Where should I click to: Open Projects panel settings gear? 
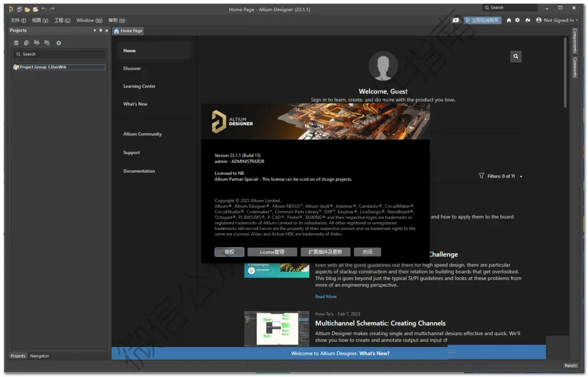click(58, 42)
